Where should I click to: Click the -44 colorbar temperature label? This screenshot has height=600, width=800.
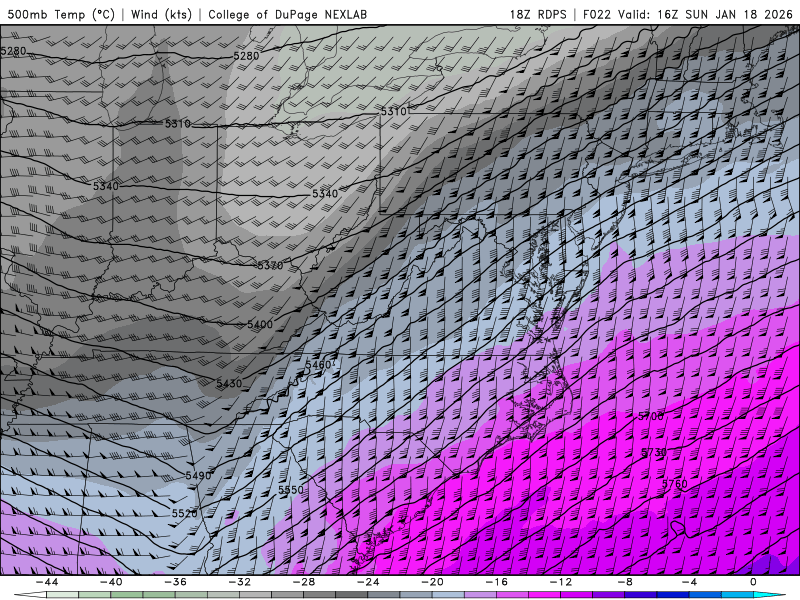pos(47,582)
